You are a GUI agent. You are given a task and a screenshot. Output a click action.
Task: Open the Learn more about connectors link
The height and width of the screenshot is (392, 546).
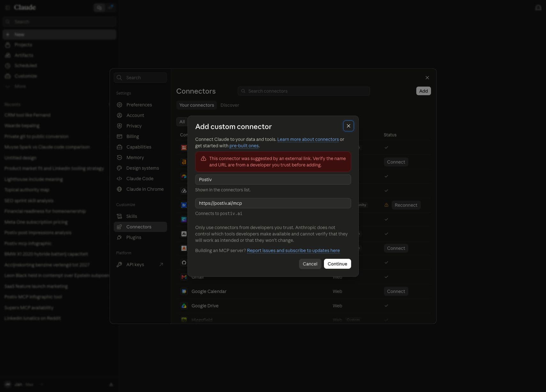308,139
